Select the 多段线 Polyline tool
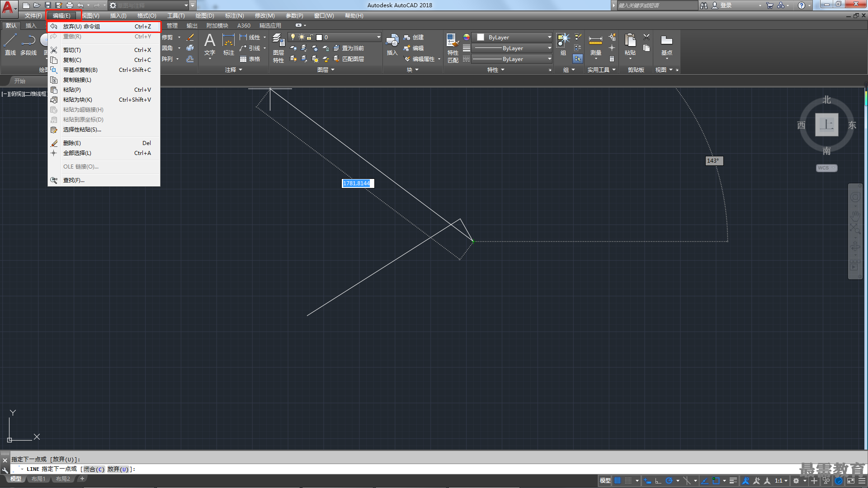 (x=28, y=44)
